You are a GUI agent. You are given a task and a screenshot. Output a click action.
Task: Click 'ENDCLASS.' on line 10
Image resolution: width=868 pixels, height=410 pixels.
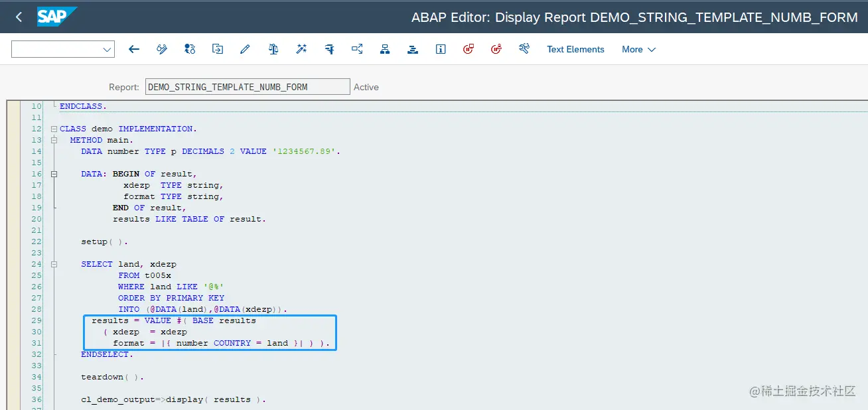pyautogui.click(x=83, y=106)
